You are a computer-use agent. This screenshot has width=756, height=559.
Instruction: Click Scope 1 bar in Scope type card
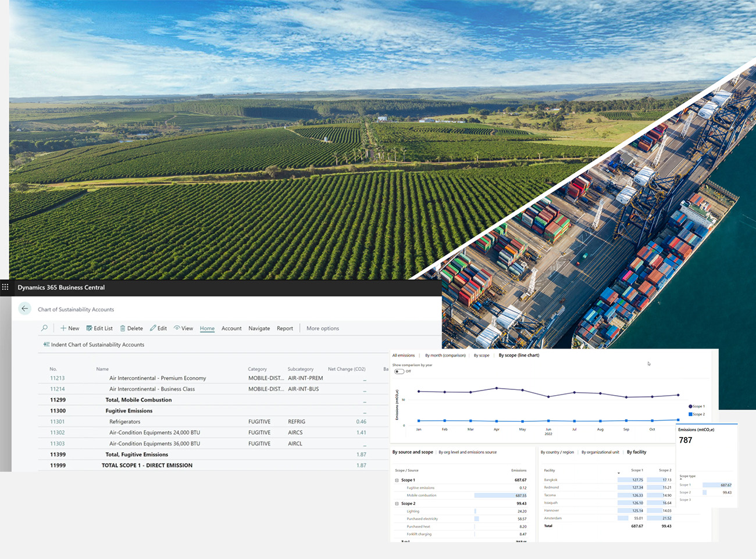pos(717,485)
